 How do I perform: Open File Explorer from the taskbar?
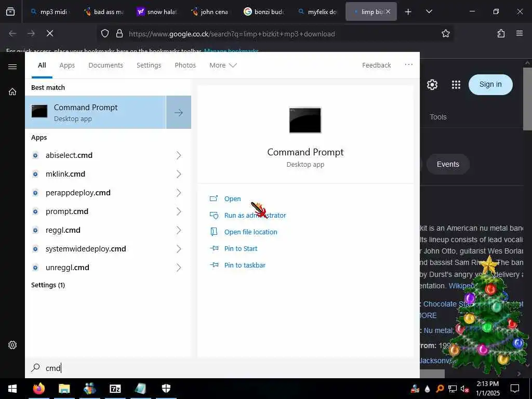[64, 389]
